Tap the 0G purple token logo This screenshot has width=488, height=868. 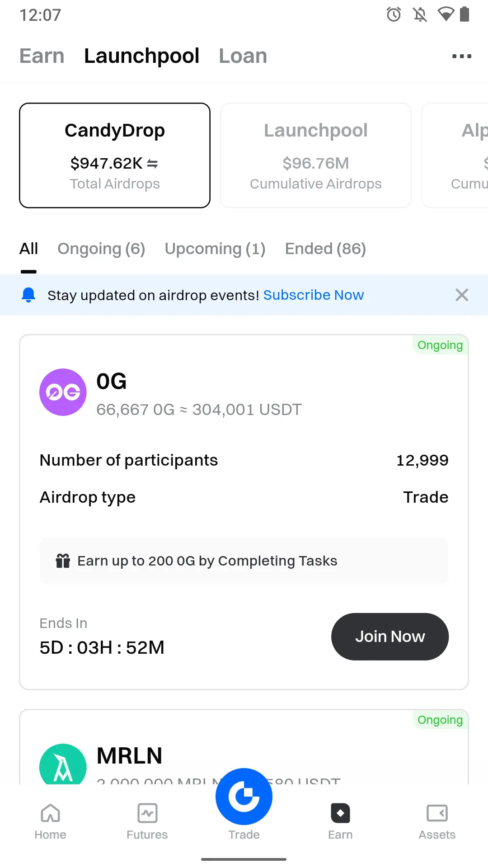[63, 392]
